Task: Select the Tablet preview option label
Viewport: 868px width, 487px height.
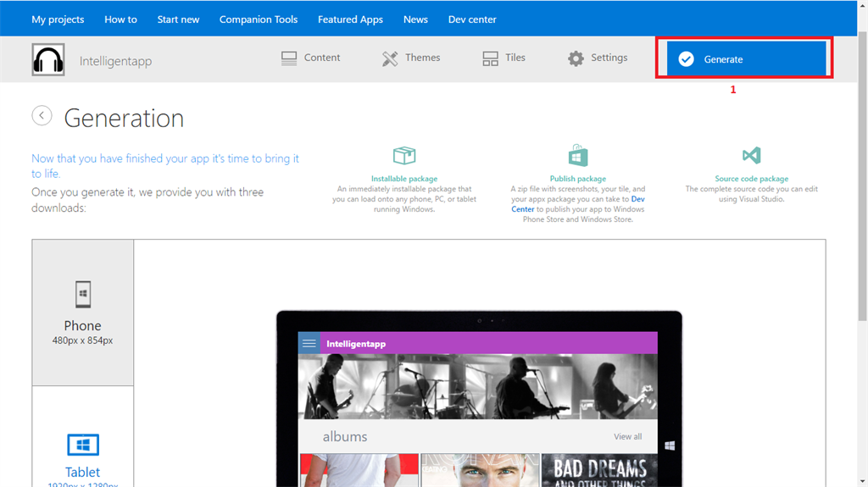Action: coord(82,472)
